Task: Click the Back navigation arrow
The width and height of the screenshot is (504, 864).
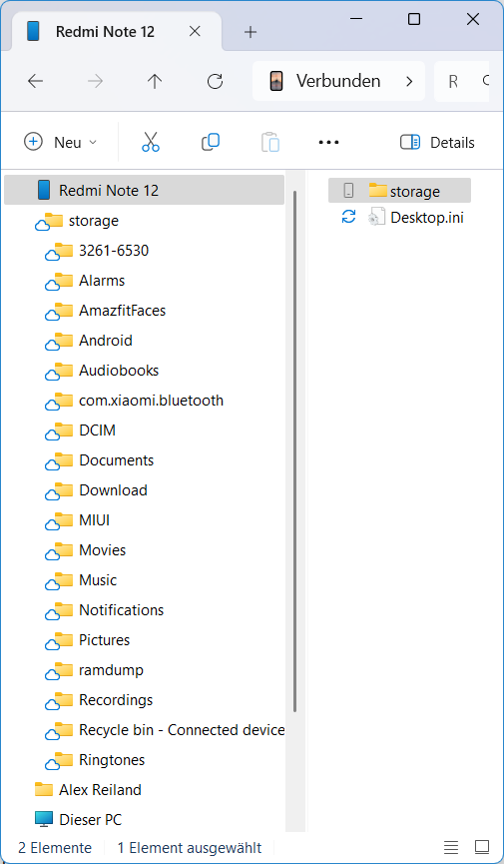Action: click(35, 82)
